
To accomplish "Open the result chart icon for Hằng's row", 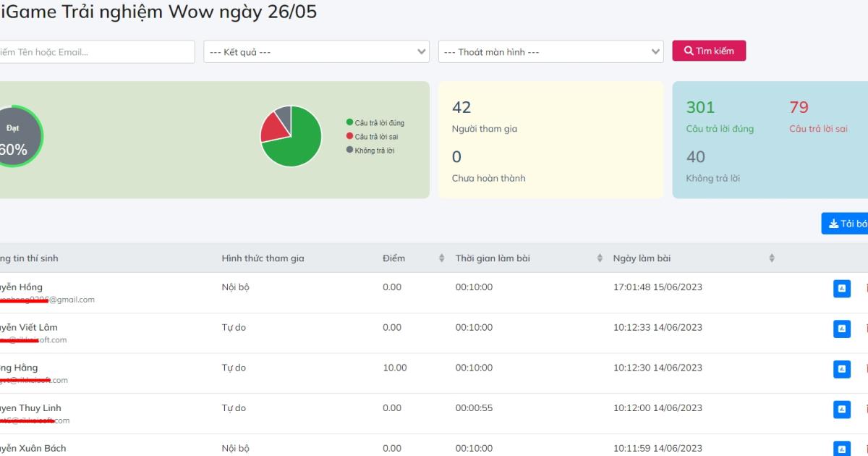I will (841, 370).
